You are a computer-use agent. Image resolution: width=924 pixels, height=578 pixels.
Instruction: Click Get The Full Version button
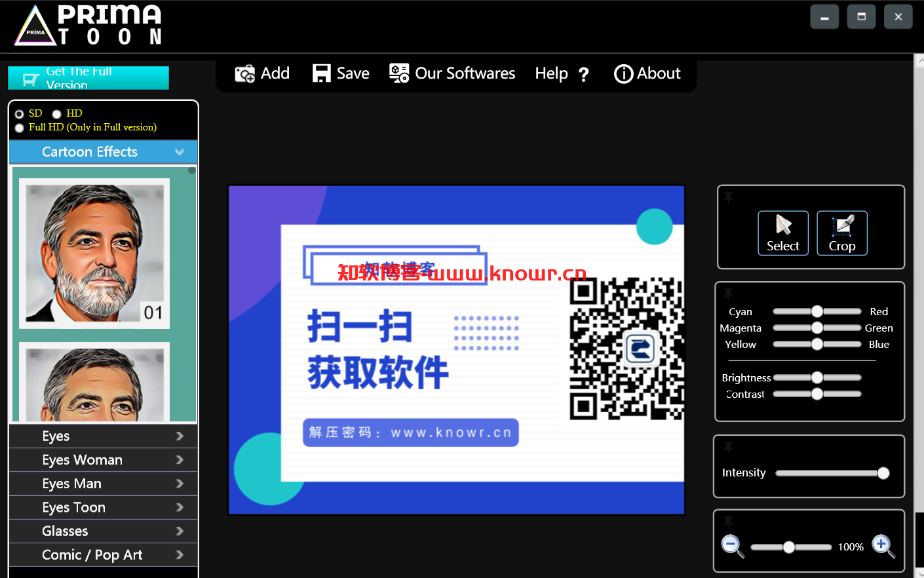coord(88,78)
